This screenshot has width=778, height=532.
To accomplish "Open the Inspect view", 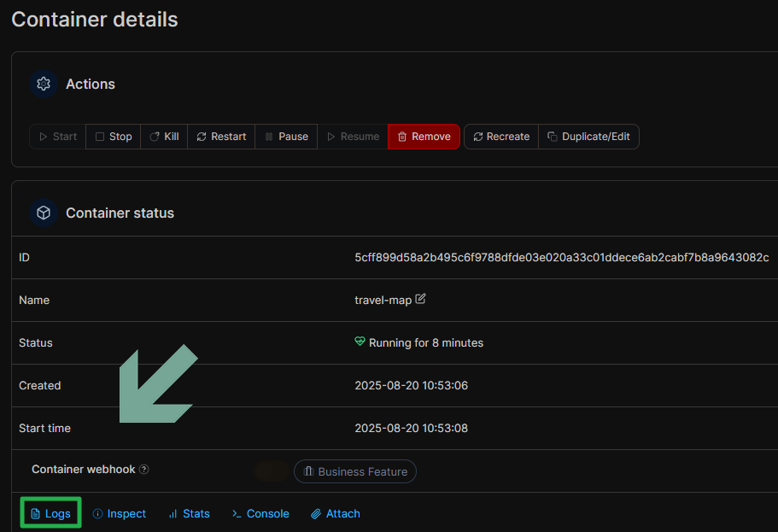I will tap(120, 514).
